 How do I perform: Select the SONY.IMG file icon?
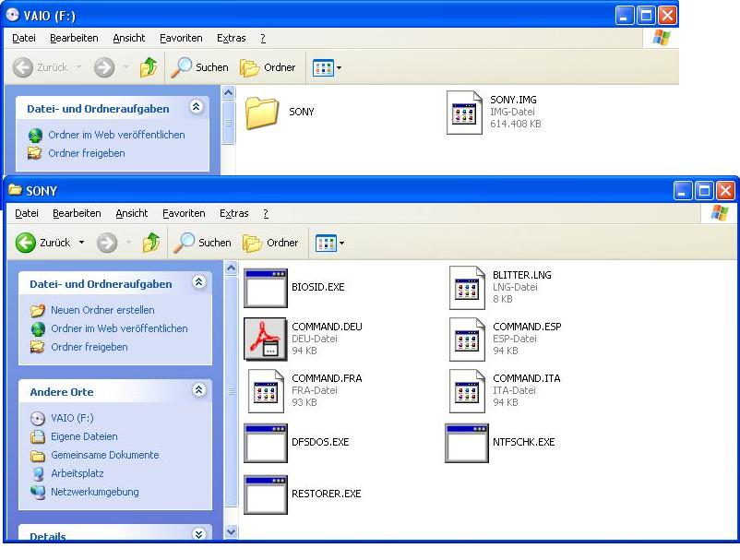[464, 113]
